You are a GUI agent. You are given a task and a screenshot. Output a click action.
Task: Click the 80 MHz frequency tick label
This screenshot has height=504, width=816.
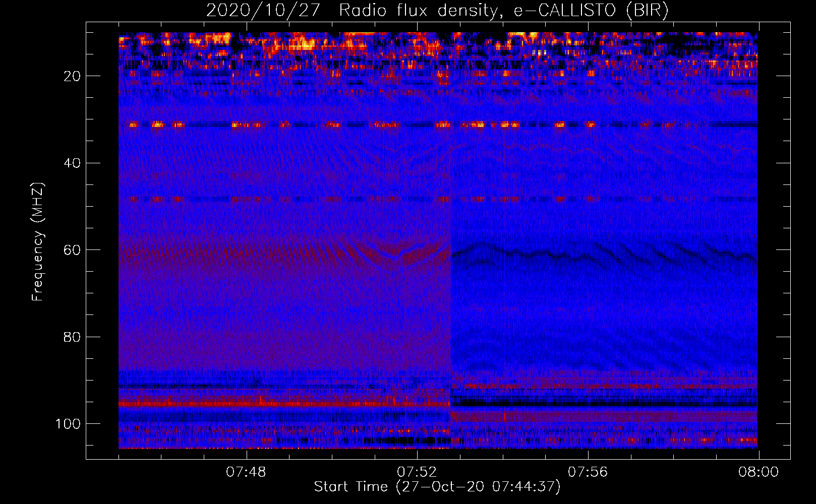pos(72,337)
